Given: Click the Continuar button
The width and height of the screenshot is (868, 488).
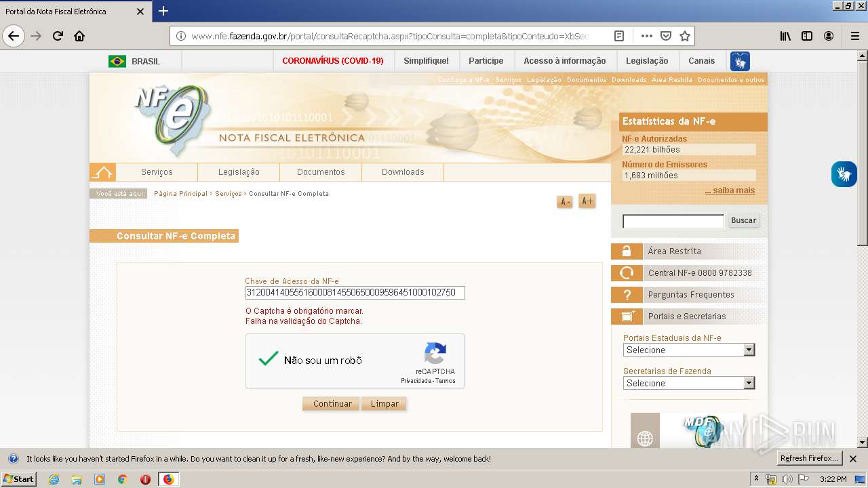Looking at the screenshot, I should 332,403.
